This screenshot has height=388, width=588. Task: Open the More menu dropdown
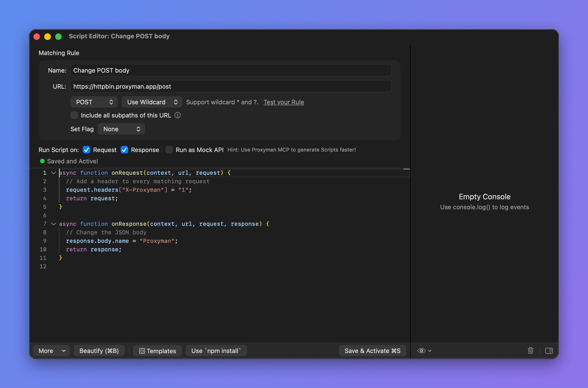point(52,351)
